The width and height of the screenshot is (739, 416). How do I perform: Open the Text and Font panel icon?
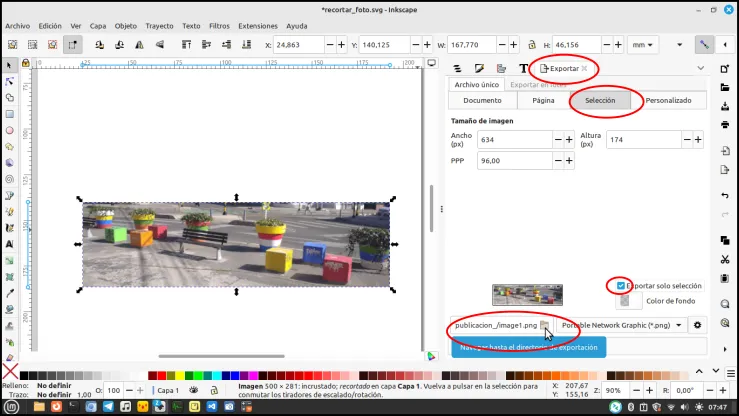pos(523,68)
